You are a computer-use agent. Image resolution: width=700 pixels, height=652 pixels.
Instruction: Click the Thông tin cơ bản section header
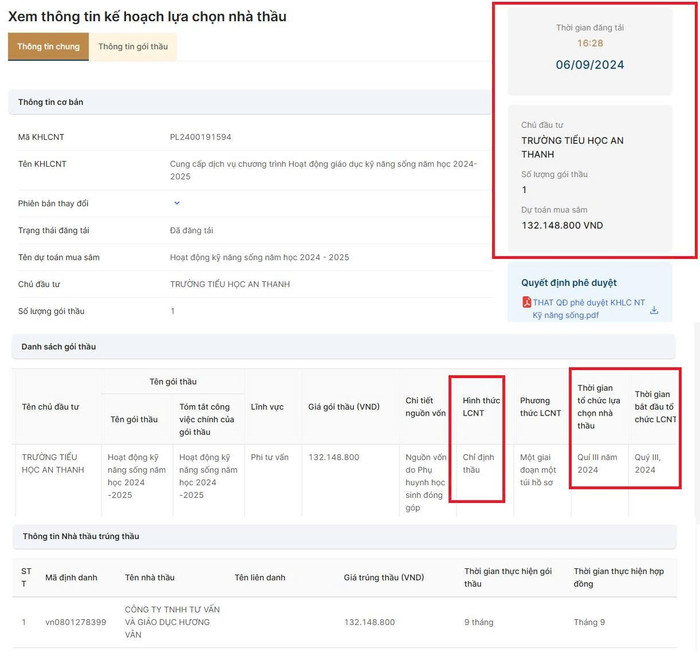(x=250, y=102)
